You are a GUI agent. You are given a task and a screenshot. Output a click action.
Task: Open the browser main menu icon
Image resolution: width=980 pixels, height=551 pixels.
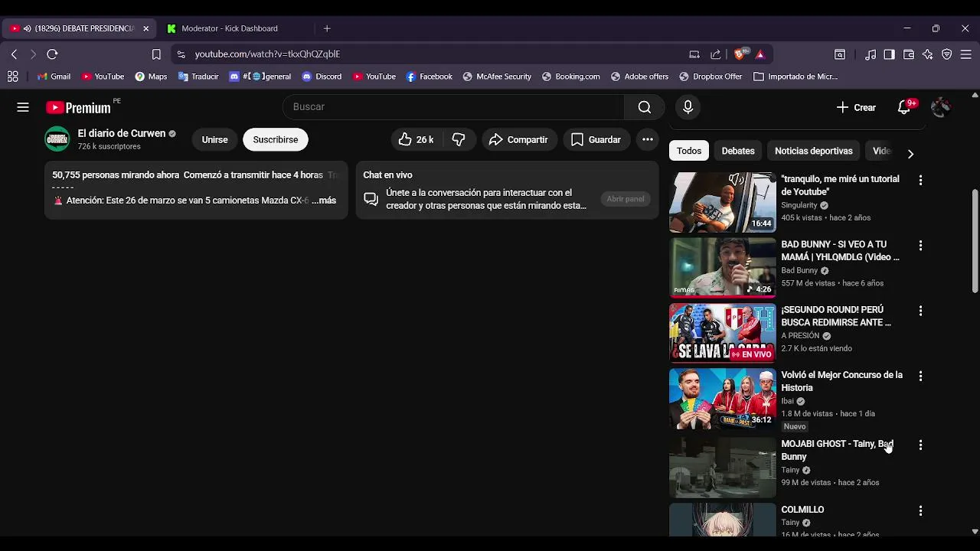coord(966,54)
